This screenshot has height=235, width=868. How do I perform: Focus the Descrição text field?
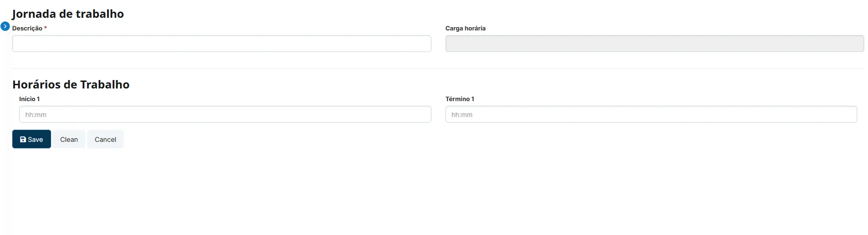[222, 44]
